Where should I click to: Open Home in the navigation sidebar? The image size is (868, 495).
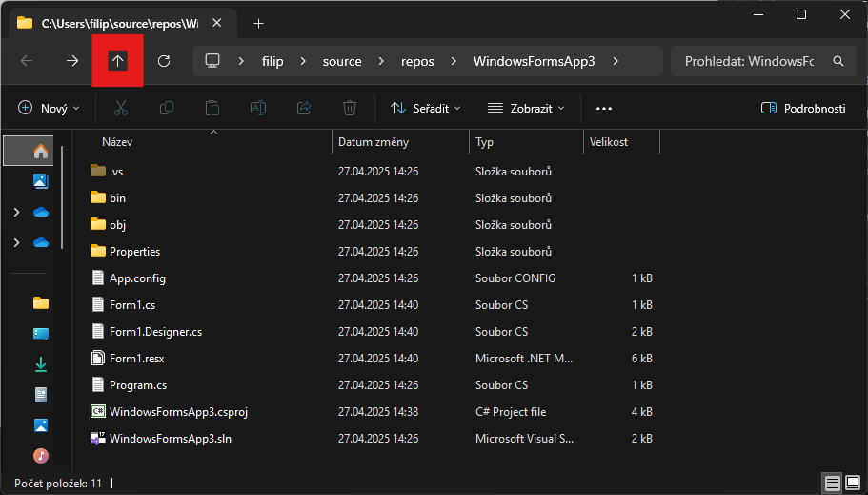40,152
